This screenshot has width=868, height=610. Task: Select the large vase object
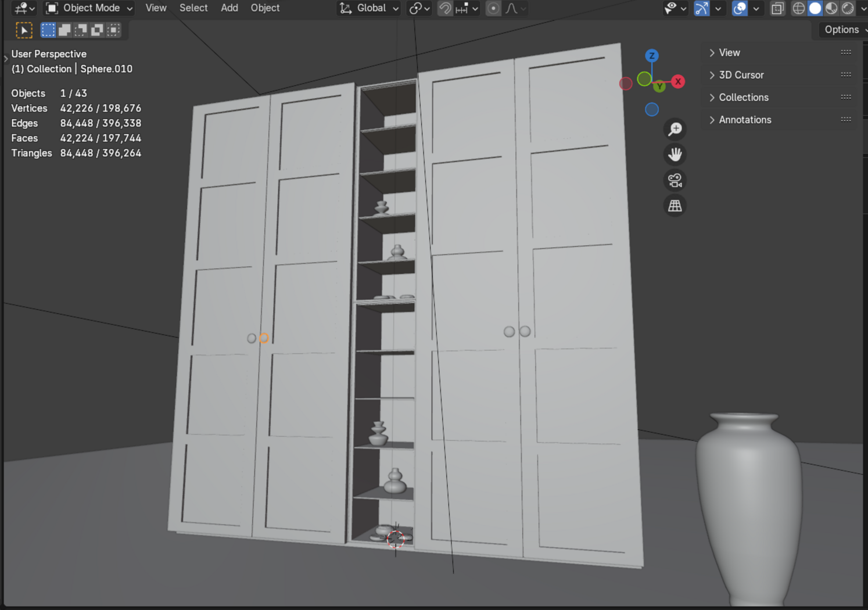point(751,509)
